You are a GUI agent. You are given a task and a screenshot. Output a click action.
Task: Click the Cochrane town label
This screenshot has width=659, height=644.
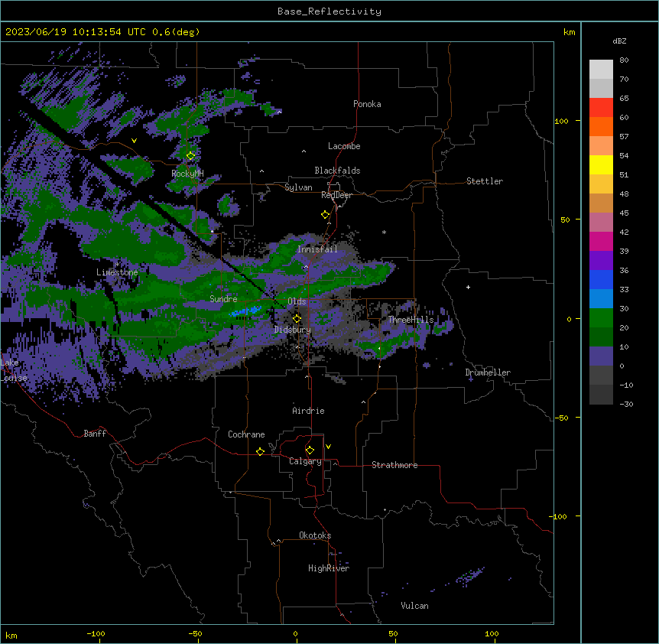coord(246,434)
